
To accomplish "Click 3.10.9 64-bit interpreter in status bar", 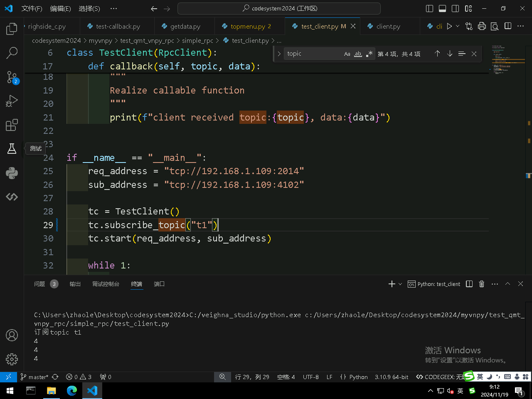I will point(392,377).
